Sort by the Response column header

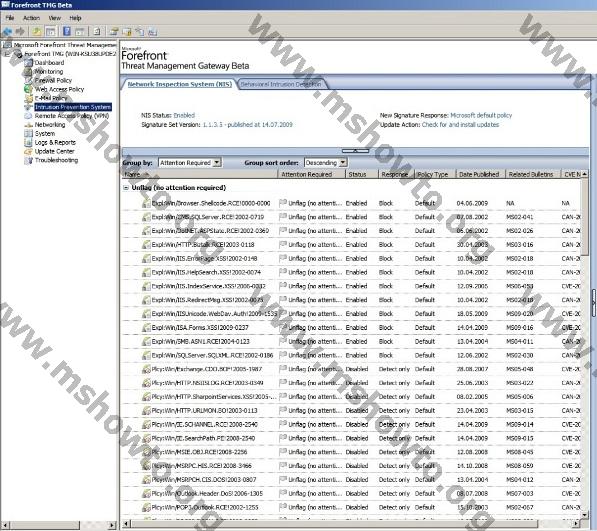396,174
